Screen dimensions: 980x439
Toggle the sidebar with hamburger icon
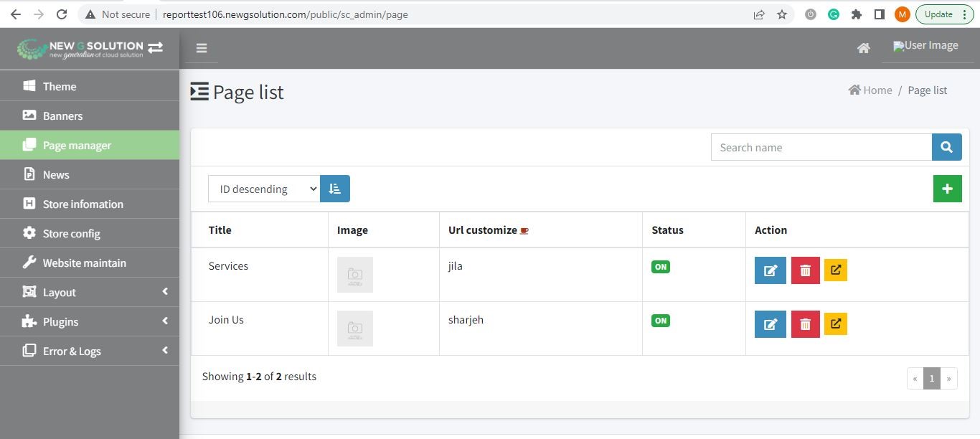[x=202, y=48]
